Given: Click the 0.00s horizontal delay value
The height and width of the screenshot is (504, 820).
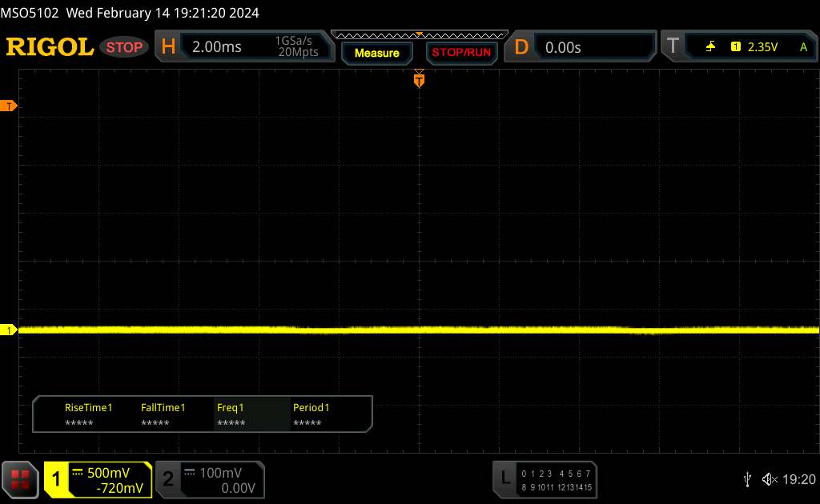Looking at the screenshot, I should click(563, 47).
